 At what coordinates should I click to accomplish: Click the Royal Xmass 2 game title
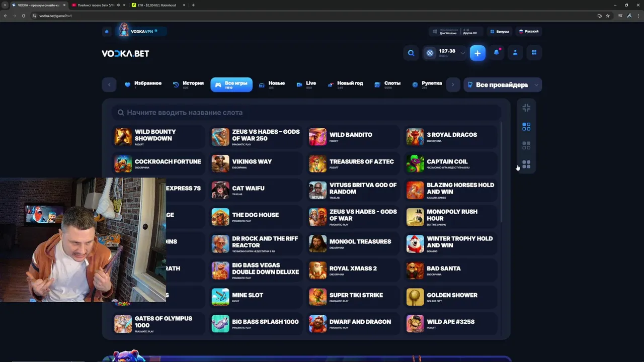(x=353, y=268)
